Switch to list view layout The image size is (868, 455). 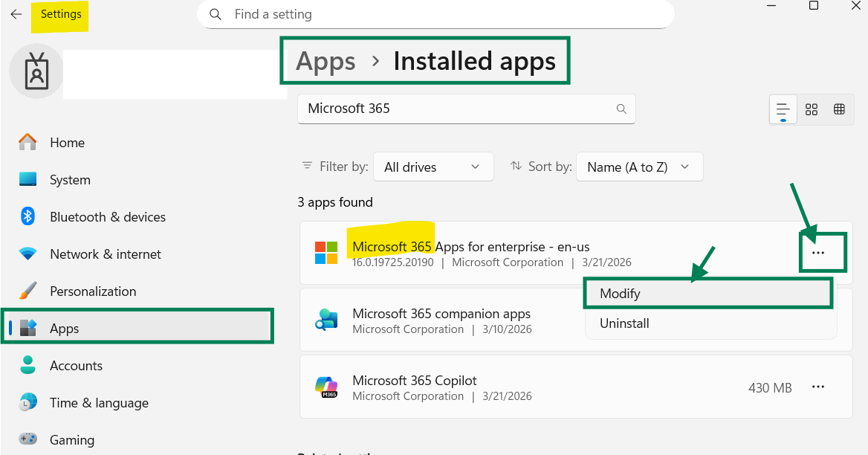click(783, 109)
